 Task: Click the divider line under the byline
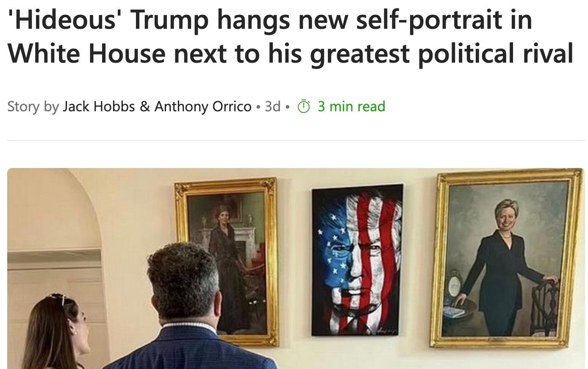click(x=296, y=140)
